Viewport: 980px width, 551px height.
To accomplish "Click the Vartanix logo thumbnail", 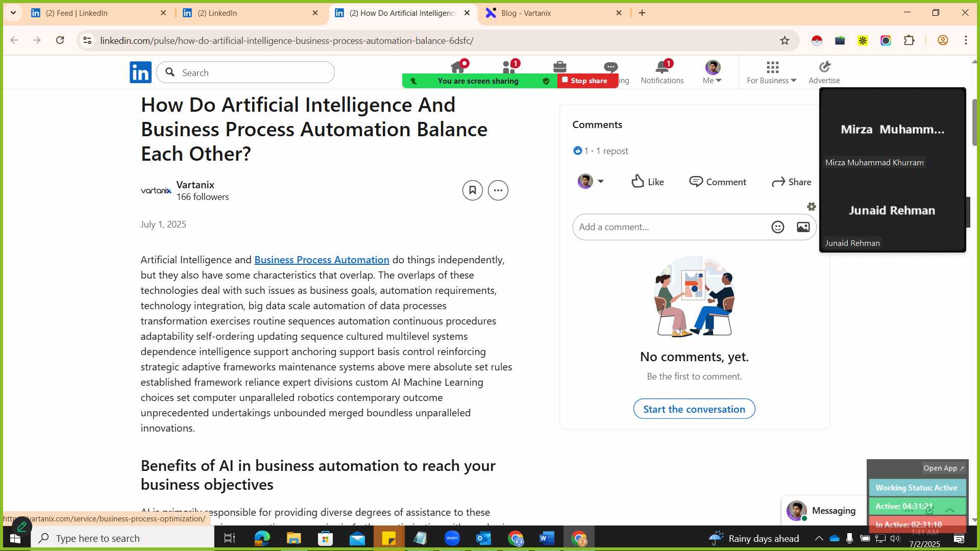I will pos(156,190).
